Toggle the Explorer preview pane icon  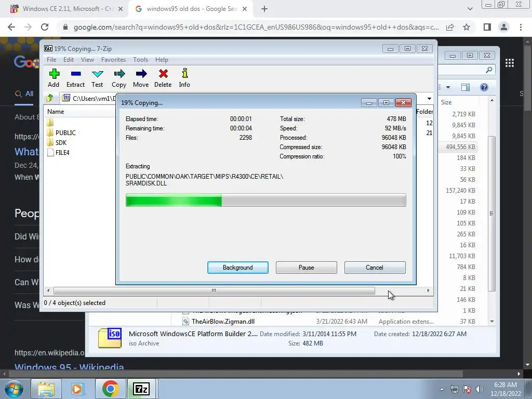[465, 87]
